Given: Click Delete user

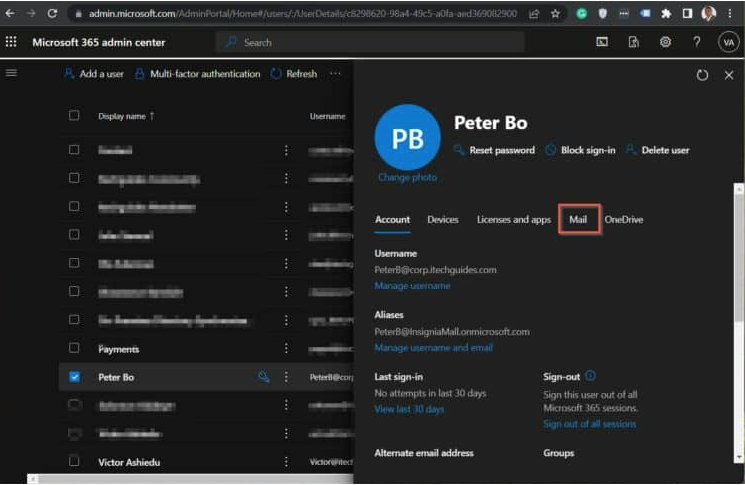Looking at the screenshot, I should click(x=658, y=150).
